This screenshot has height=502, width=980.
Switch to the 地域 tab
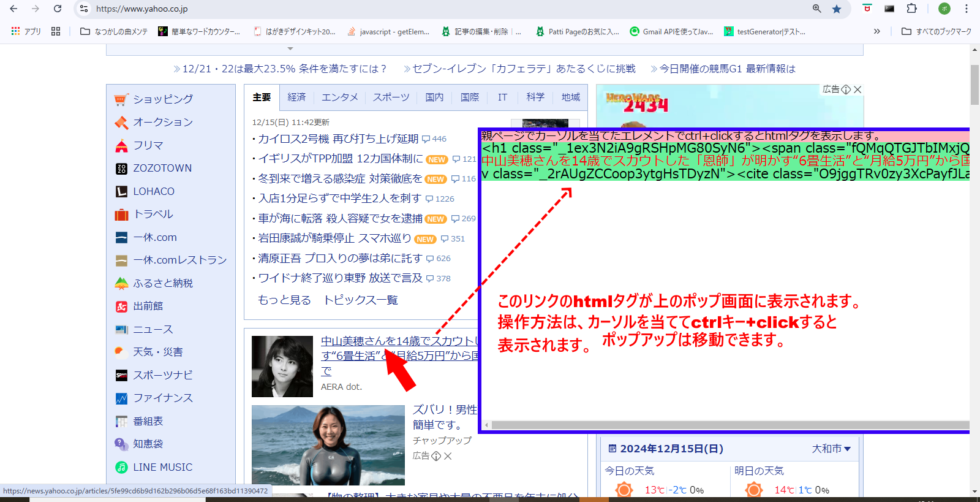coord(571,97)
